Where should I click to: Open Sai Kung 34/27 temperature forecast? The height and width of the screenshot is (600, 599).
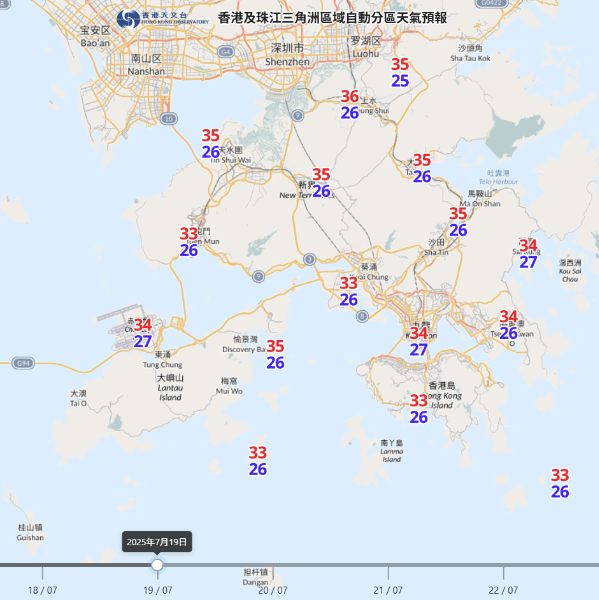pyautogui.click(x=528, y=254)
